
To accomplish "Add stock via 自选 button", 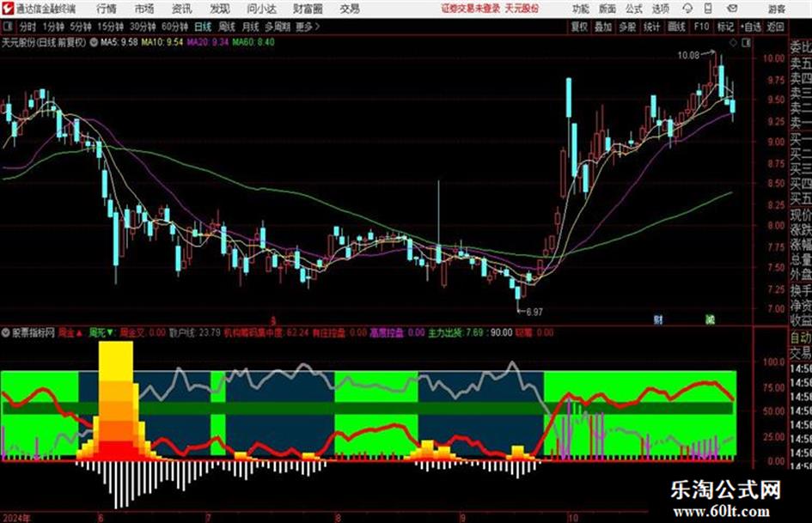I will 750,27.
